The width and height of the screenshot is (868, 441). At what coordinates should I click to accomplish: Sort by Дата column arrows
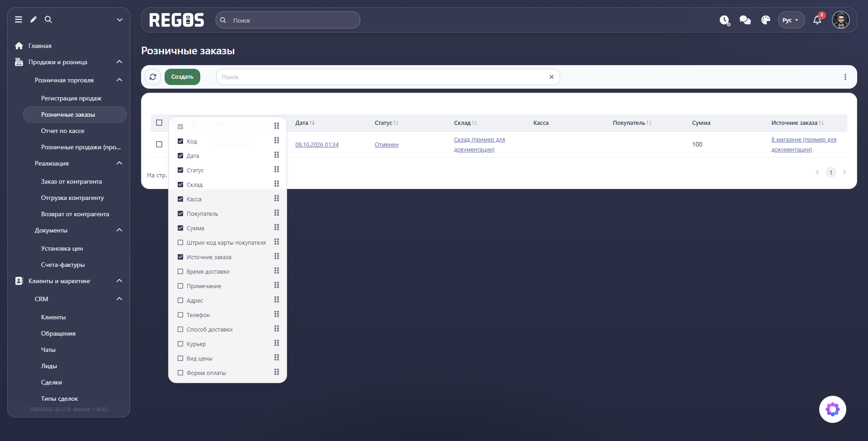(312, 123)
